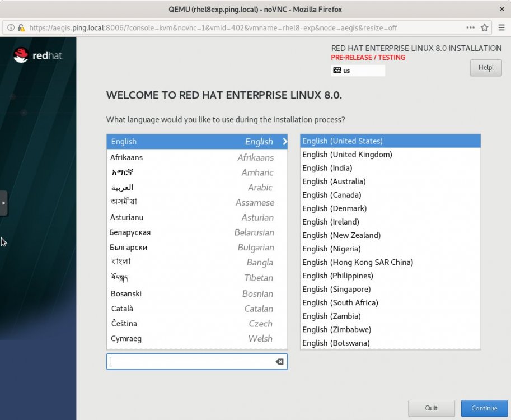Image resolution: width=511 pixels, height=420 pixels.
Task: Bookmark this page with the star icon
Action: pos(485,27)
